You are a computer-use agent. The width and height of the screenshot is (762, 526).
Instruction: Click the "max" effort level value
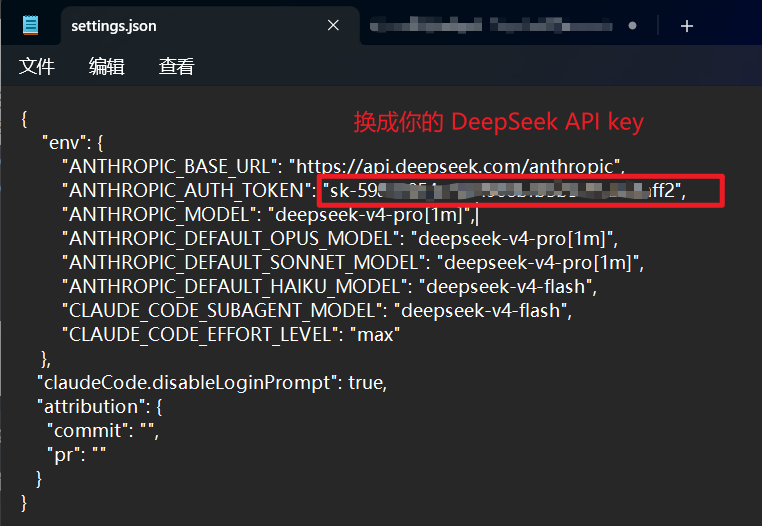(x=375, y=334)
